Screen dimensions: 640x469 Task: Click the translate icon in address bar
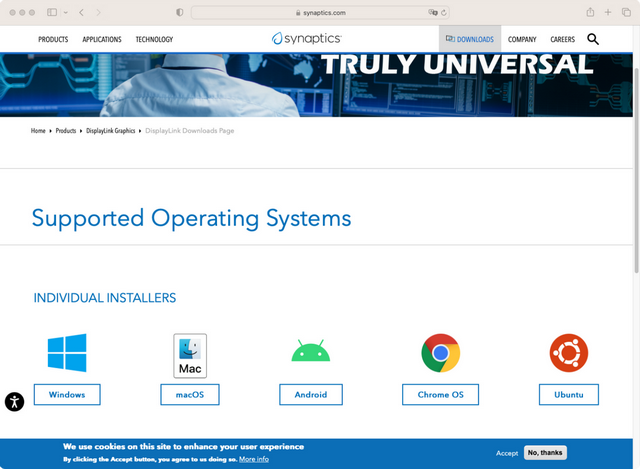click(x=433, y=13)
